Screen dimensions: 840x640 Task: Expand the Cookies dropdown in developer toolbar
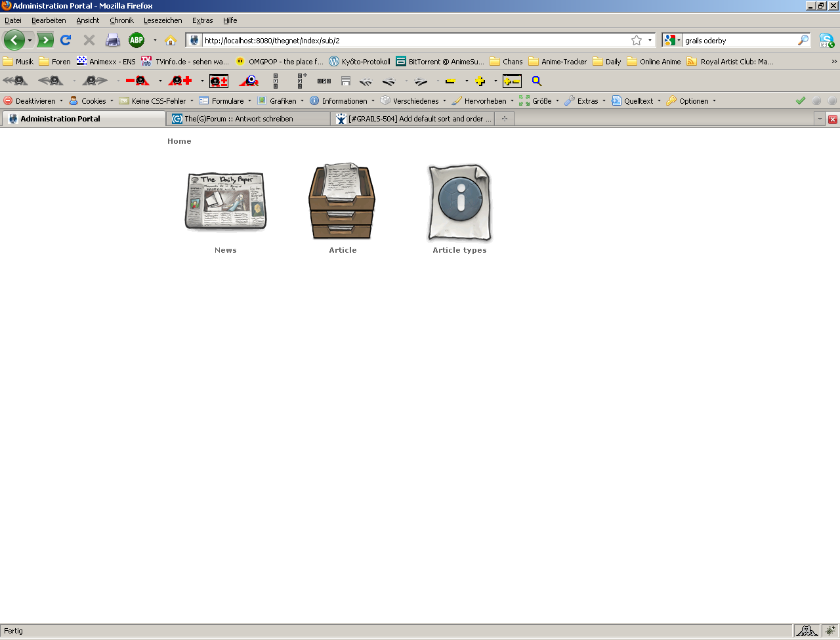(x=93, y=101)
